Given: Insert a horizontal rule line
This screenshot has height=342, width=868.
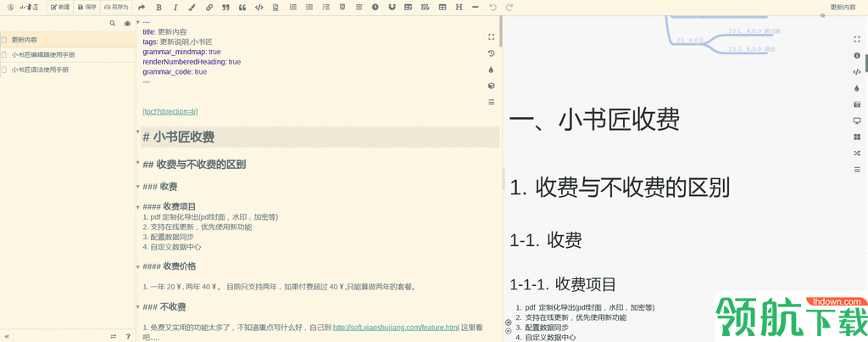Looking at the screenshot, I should tap(476, 7).
